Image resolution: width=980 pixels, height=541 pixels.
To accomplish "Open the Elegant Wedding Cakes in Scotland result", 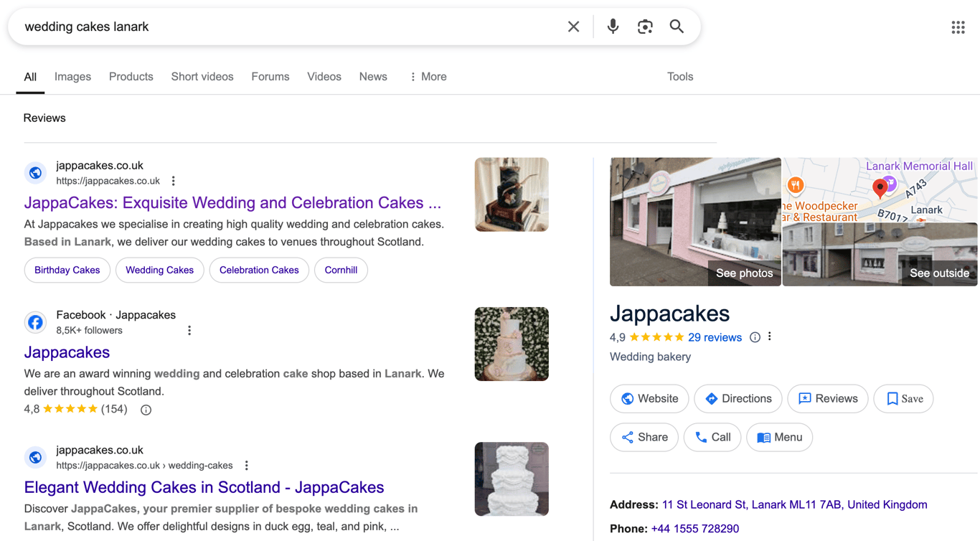I will click(204, 487).
